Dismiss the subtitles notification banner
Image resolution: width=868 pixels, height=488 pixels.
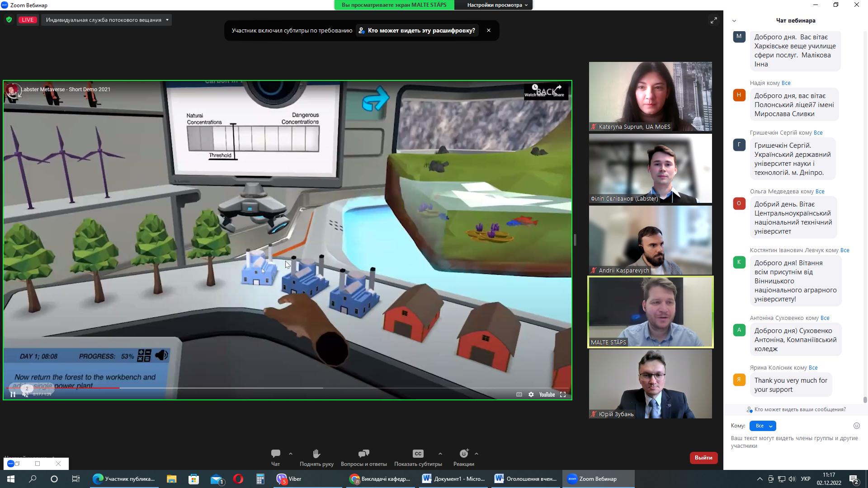coord(488,31)
